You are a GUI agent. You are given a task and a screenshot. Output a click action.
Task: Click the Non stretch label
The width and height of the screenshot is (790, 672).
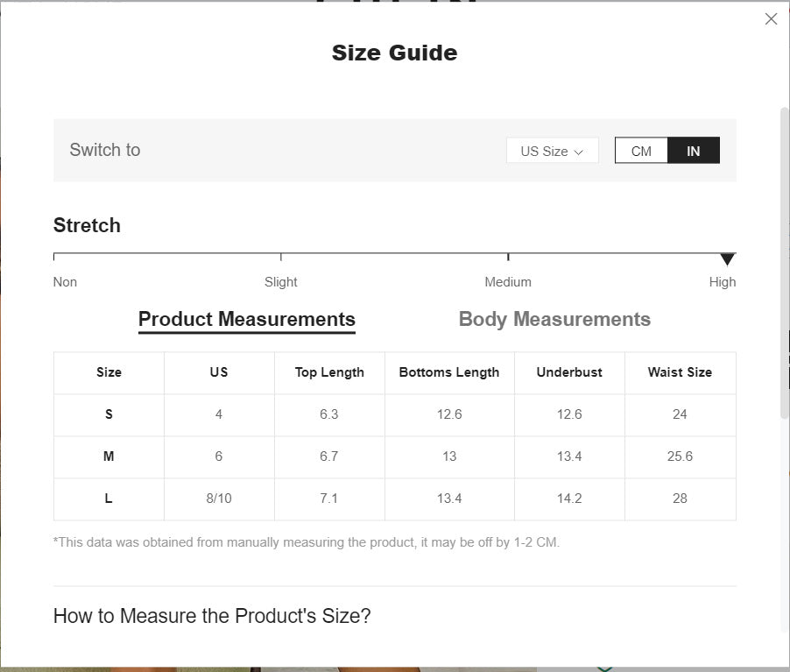coord(65,282)
